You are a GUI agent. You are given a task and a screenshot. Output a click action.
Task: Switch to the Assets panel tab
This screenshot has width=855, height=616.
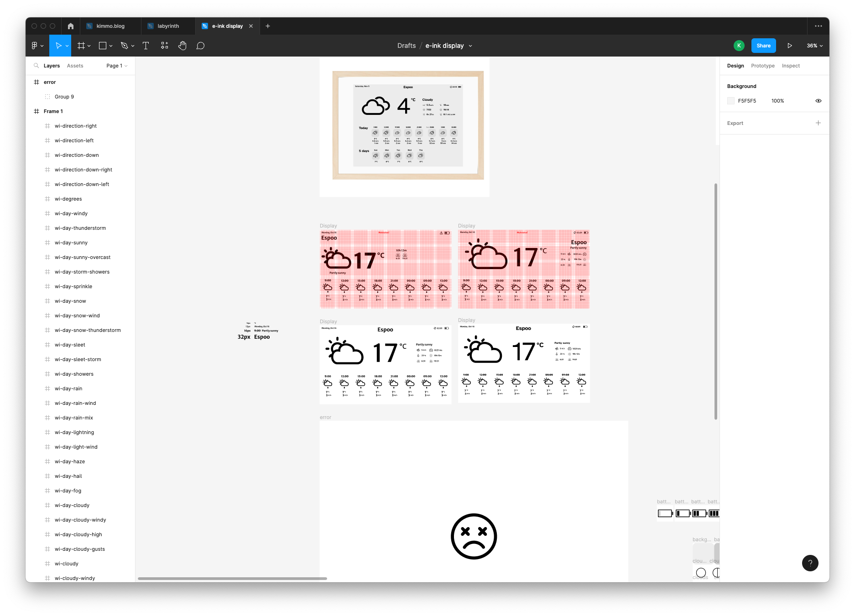click(x=75, y=66)
